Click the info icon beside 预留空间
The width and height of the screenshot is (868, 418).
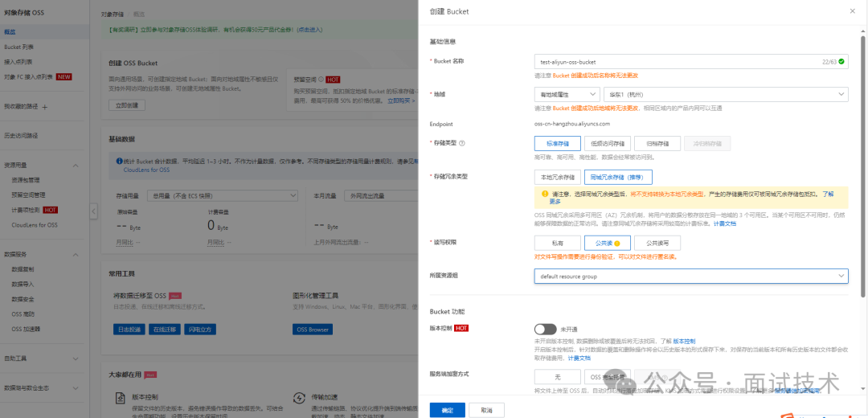click(x=321, y=79)
